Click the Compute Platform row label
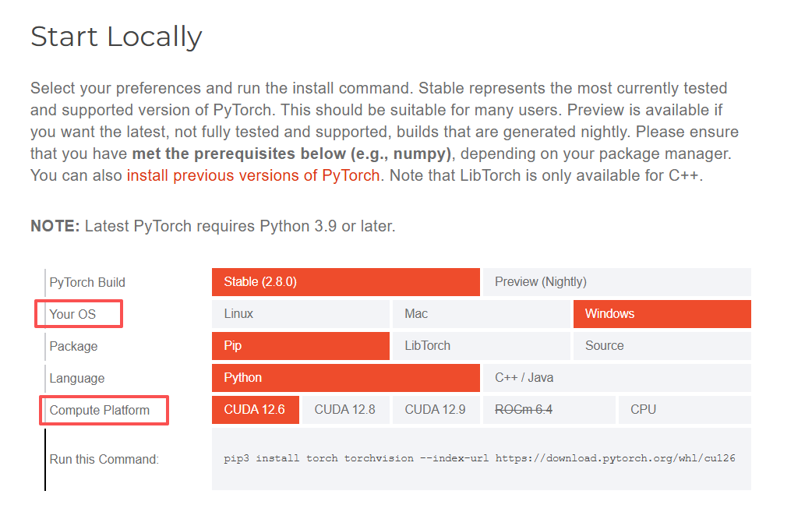 [x=99, y=410]
